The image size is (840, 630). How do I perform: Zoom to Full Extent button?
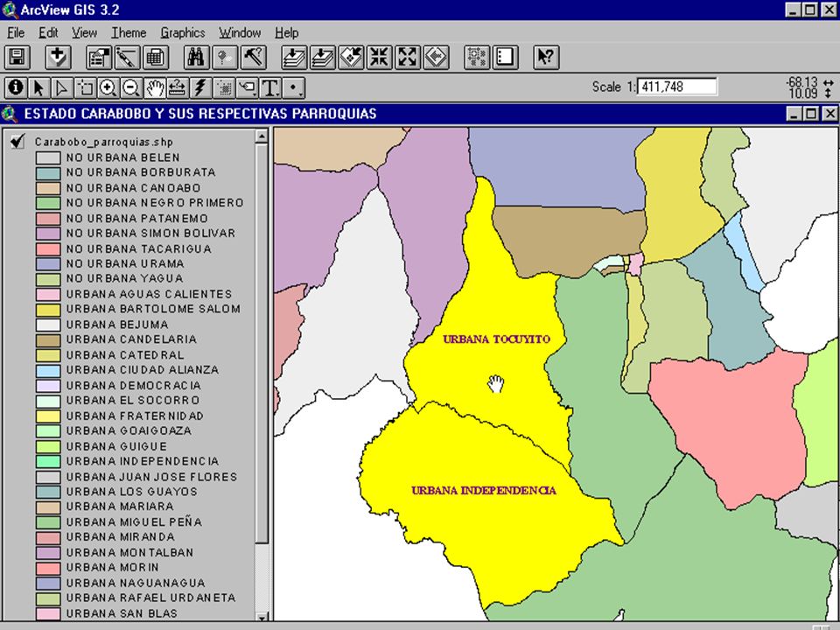click(x=294, y=58)
